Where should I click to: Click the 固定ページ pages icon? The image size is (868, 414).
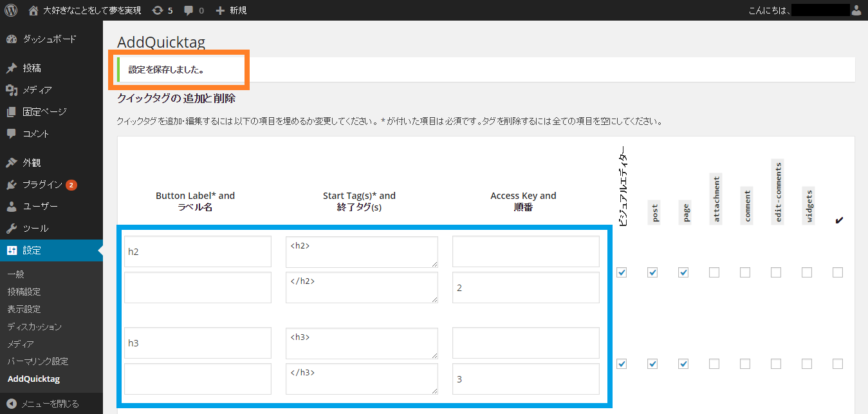(x=12, y=112)
